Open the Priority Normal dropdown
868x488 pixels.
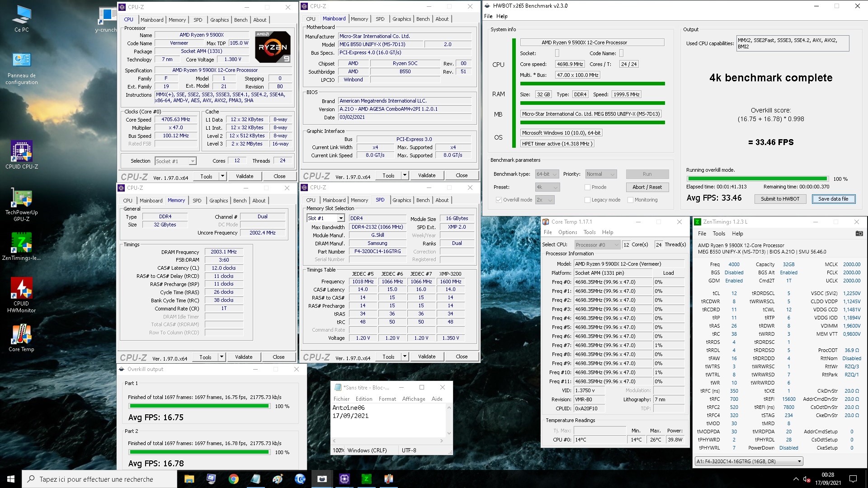point(601,174)
